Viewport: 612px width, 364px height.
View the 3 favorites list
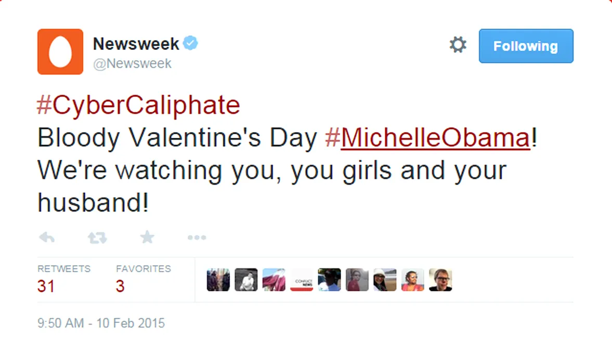120,286
